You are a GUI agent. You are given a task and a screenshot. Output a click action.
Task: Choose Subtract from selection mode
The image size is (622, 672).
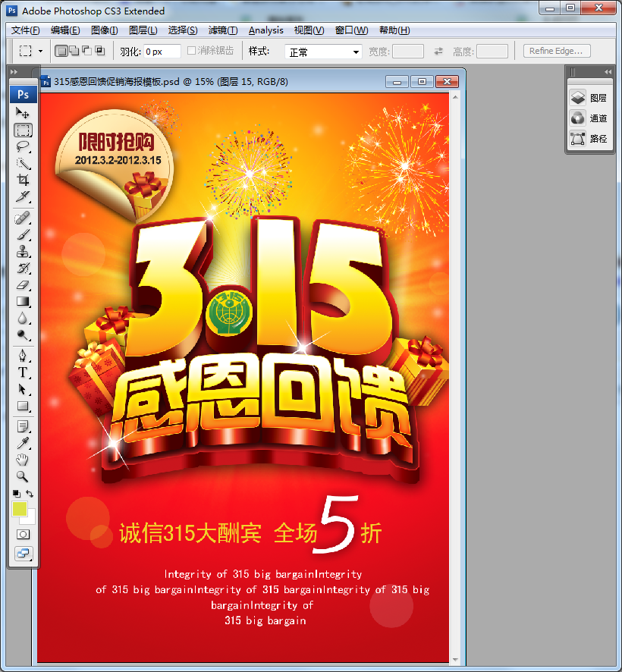pyautogui.click(x=86, y=51)
